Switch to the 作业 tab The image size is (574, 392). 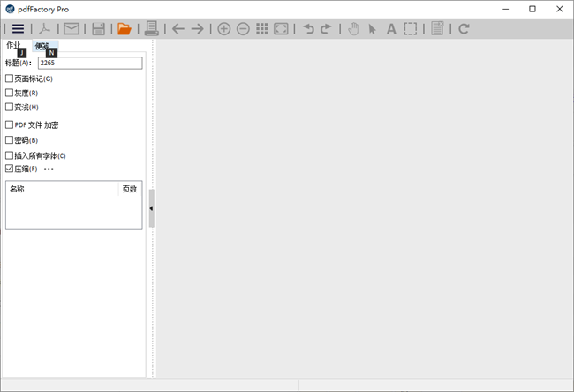click(x=13, y=46)
